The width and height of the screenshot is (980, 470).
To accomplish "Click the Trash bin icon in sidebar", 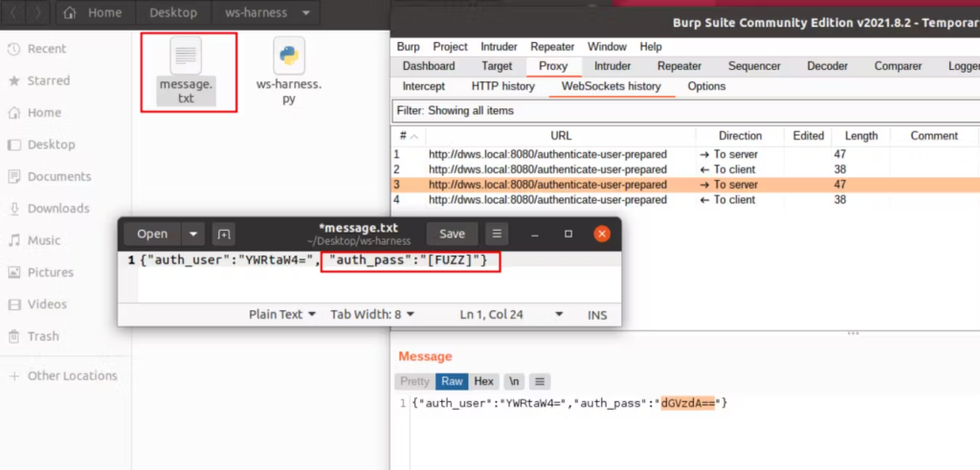I will click(13, 336).
